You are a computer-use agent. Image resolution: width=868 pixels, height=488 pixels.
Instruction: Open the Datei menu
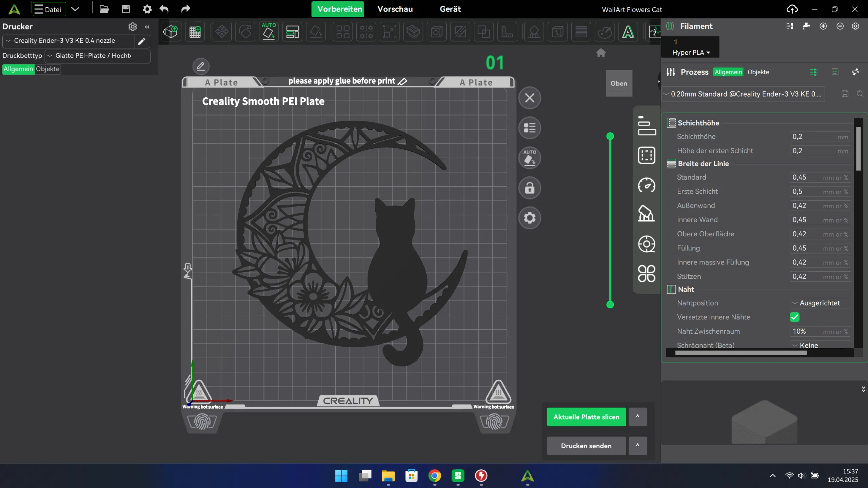48,9
